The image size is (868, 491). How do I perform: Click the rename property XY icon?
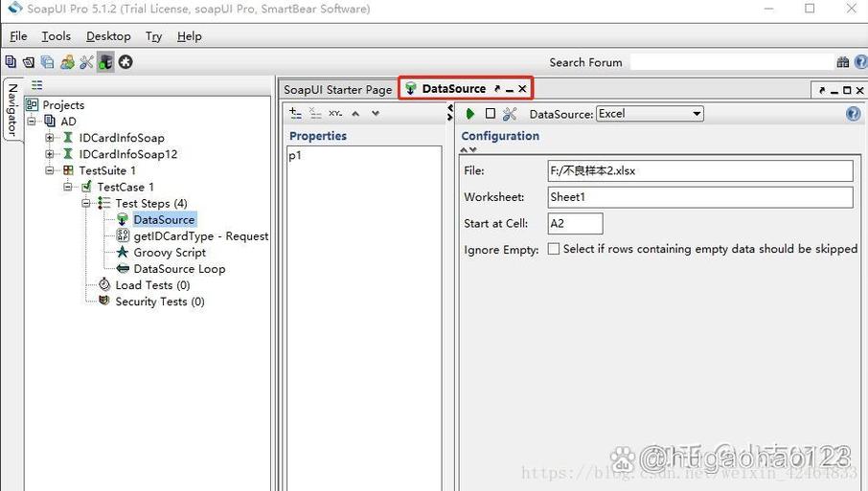335,113
